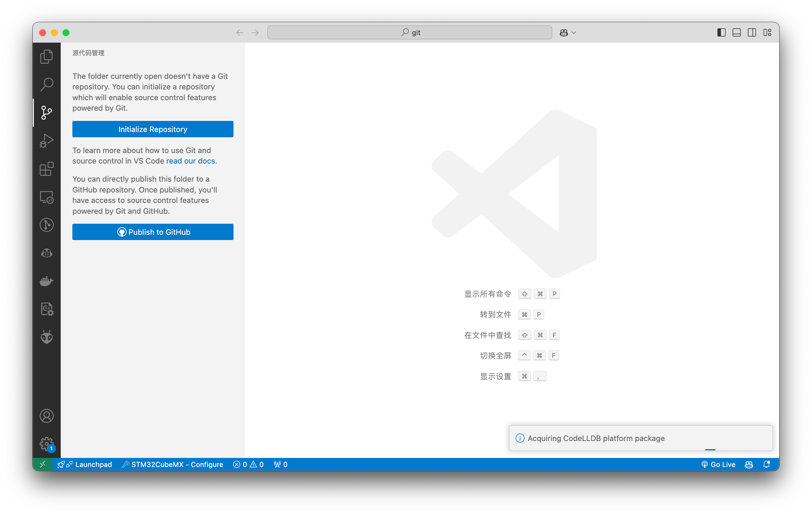The image size is (812, 514).
Task: Click the 转到文件 shortcut label
Action: point(495,315)
